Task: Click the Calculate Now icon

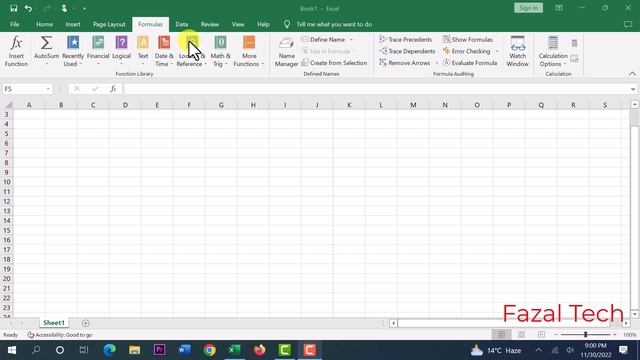Action: coord(574,43)
